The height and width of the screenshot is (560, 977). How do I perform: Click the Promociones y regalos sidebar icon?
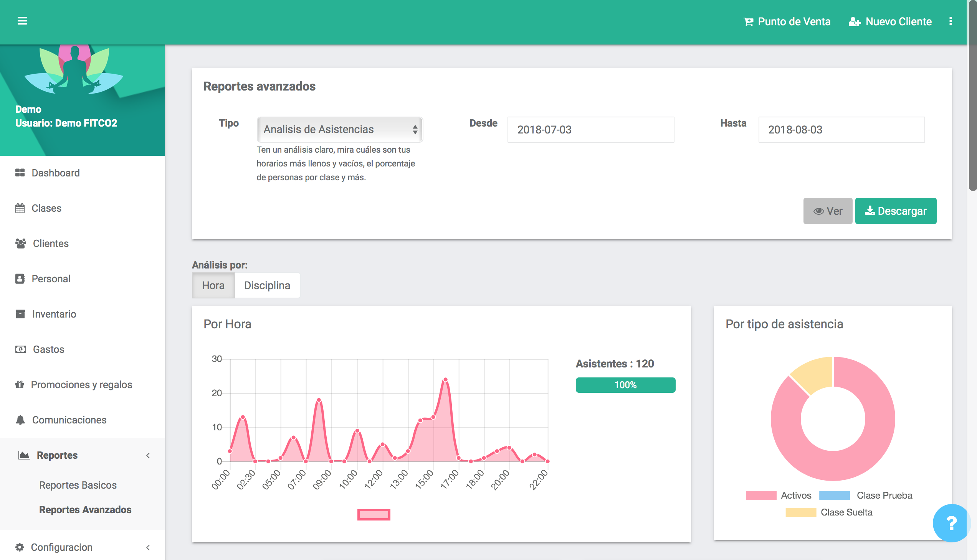[x=20, y=384]
